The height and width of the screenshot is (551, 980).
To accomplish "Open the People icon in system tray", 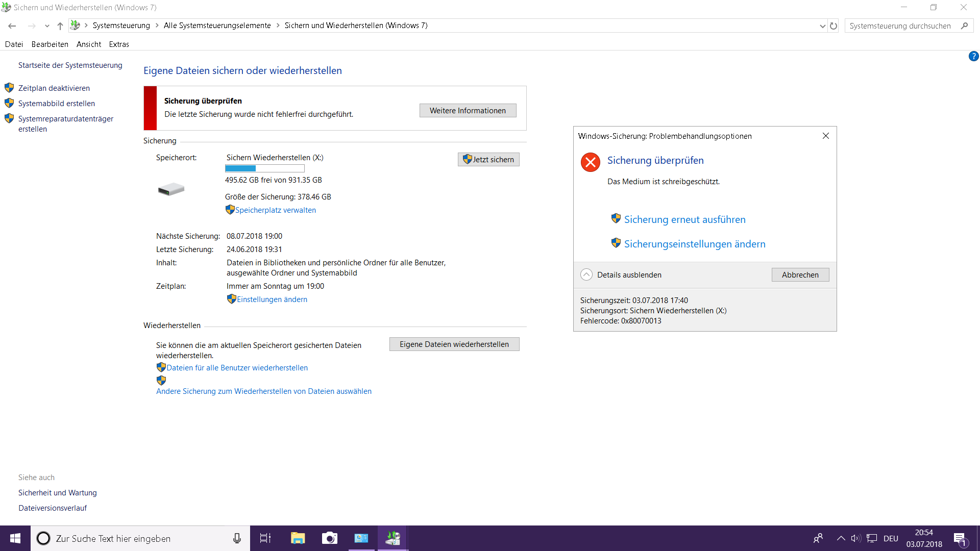I will [818, 538].
